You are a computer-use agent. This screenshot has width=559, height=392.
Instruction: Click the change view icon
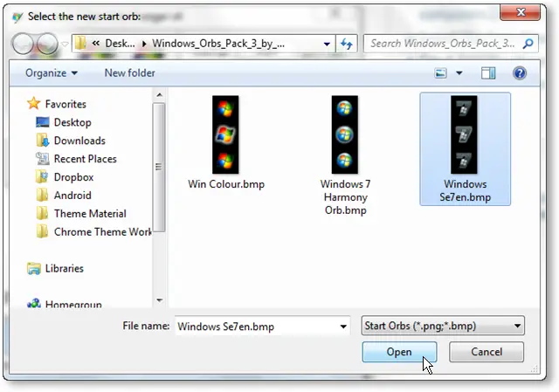(440, 73)
